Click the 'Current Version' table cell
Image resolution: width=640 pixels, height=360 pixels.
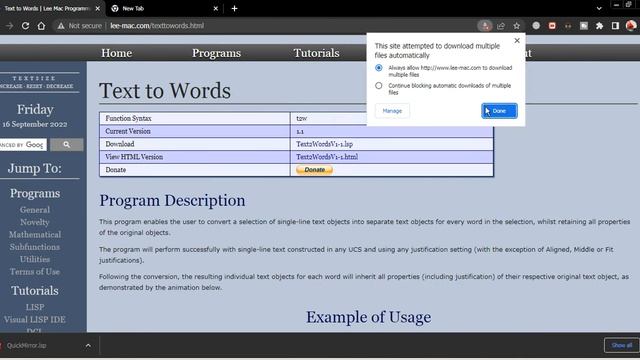(x=195, y=131)
